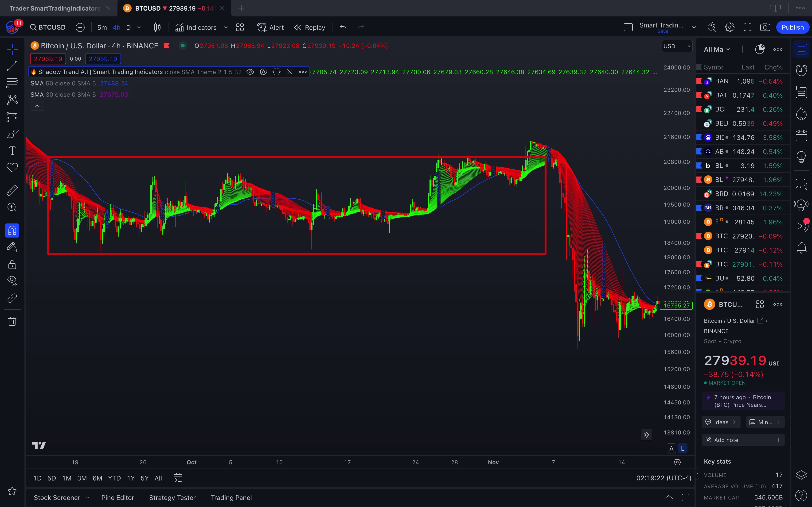Open the Alerts panel in right sidebar
The image size is (812, 507).
point(801,70)
